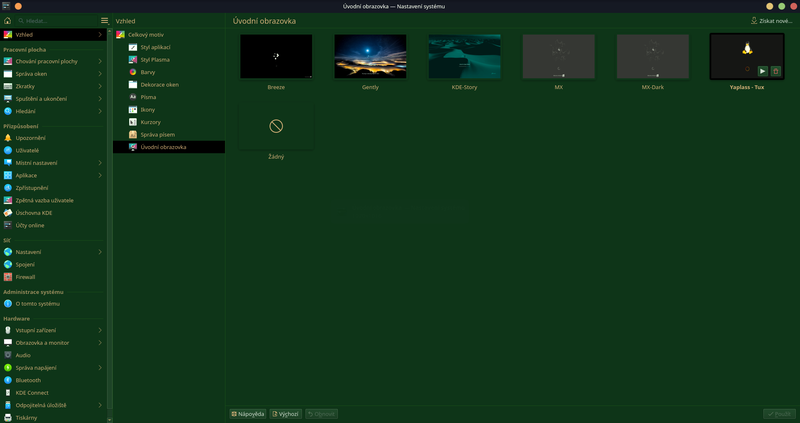Select Dekorace oken in the submenu
This screenshot has height=423, width=800.
click(x=159, y=85)
